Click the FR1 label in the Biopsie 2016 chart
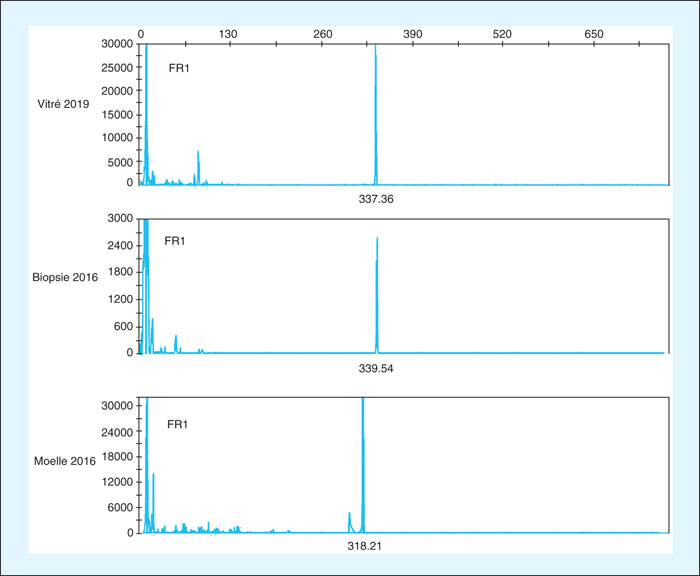This screenshot has height=576, width=700. [175, 241]
